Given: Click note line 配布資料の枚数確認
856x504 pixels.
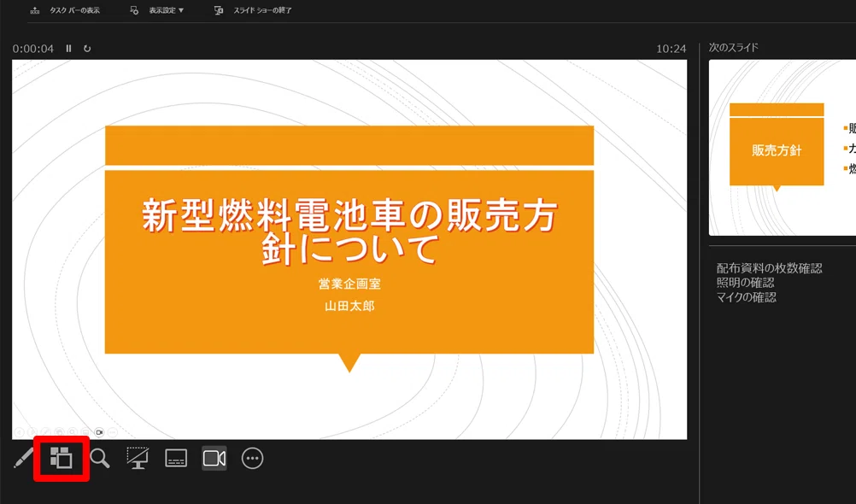Looking at the screenshot, I should pos(769,268).
